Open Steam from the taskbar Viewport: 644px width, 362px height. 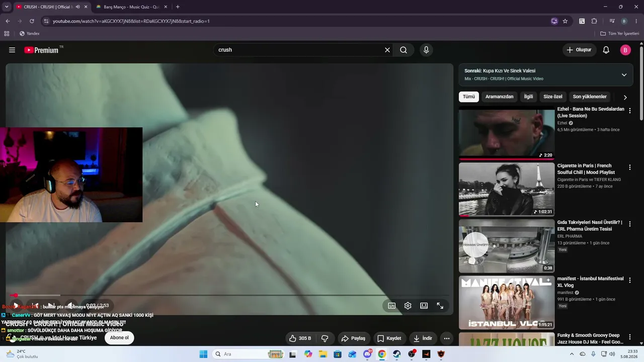click(397, 354)
